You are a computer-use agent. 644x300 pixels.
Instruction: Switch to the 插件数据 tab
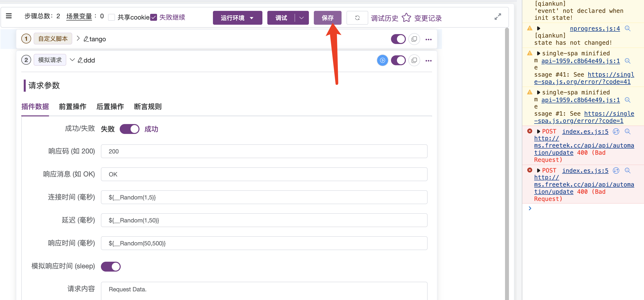[x=35, y=107]
